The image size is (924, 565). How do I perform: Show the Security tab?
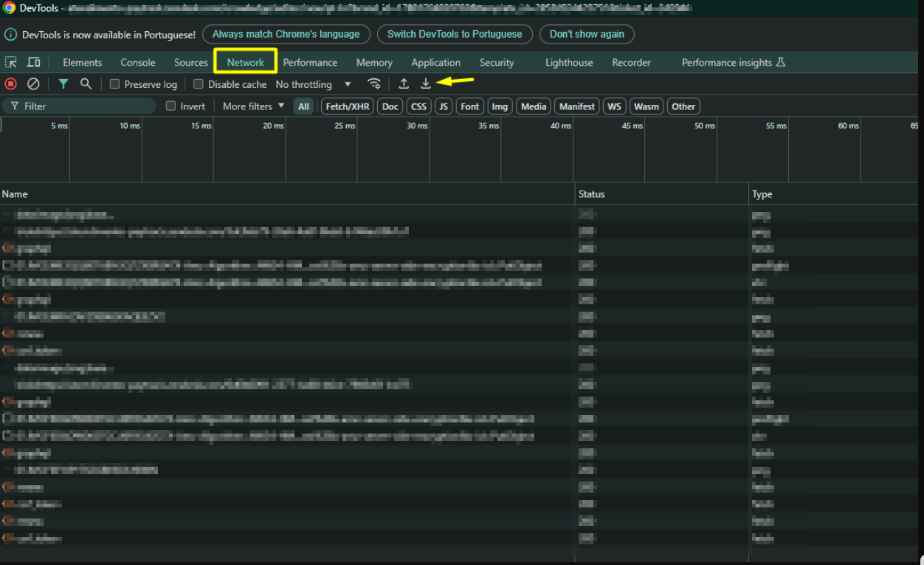(x=497, y=63)
